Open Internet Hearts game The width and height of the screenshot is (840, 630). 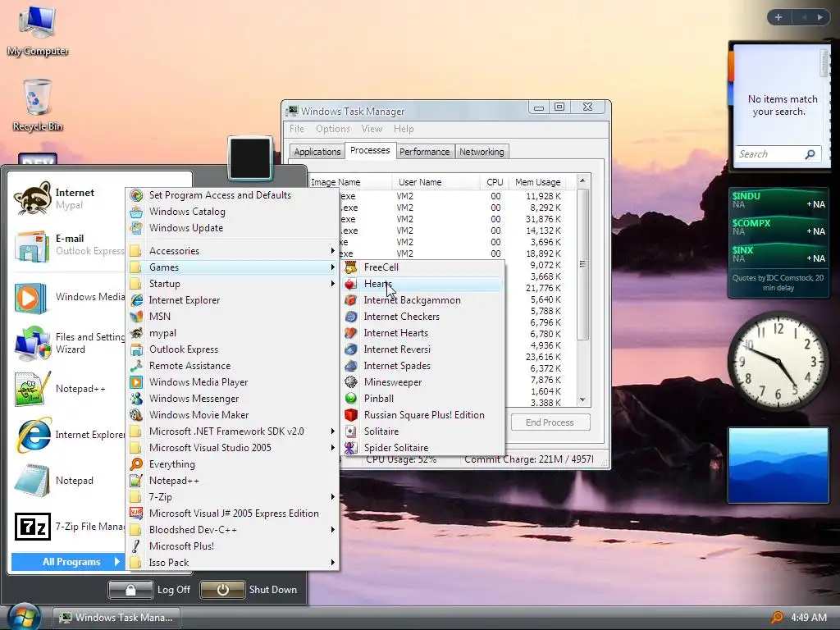point(423,333)
